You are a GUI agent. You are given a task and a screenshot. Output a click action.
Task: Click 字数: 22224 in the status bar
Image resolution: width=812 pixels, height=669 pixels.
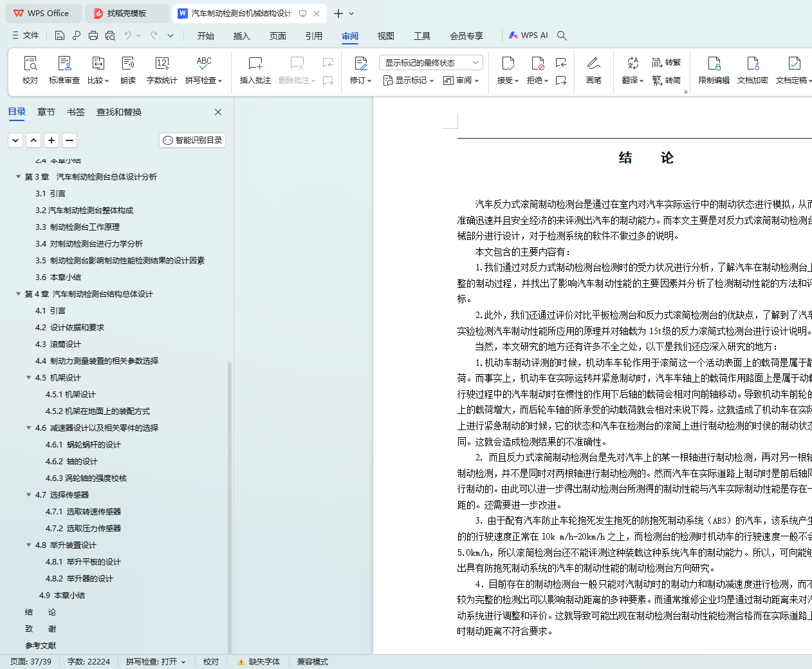(x=89, y=662)
